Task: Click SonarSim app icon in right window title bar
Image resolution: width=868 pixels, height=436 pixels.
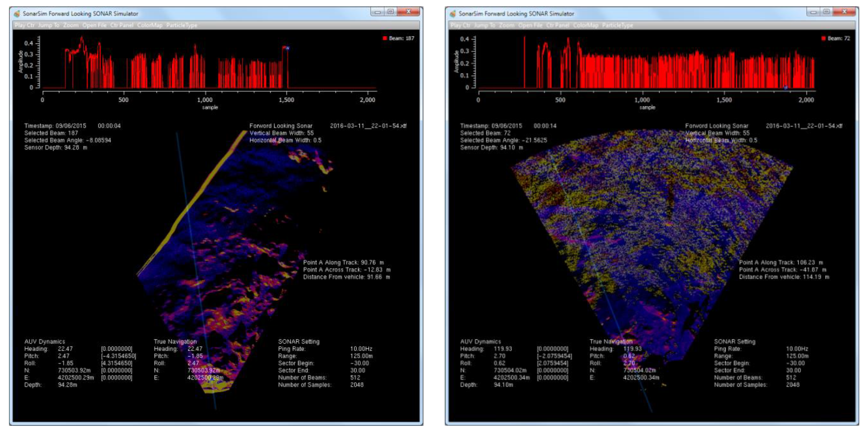Action: coord(453,14)
